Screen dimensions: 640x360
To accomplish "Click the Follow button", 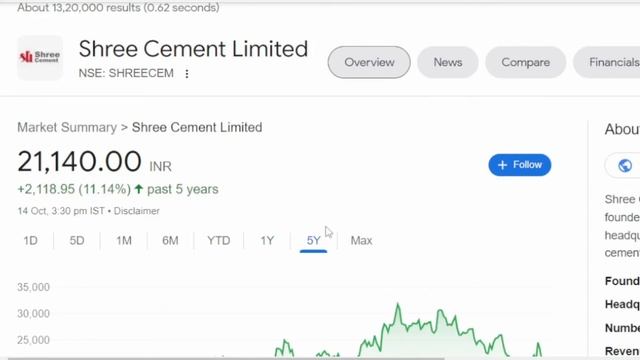I will (x=520, y=165).
